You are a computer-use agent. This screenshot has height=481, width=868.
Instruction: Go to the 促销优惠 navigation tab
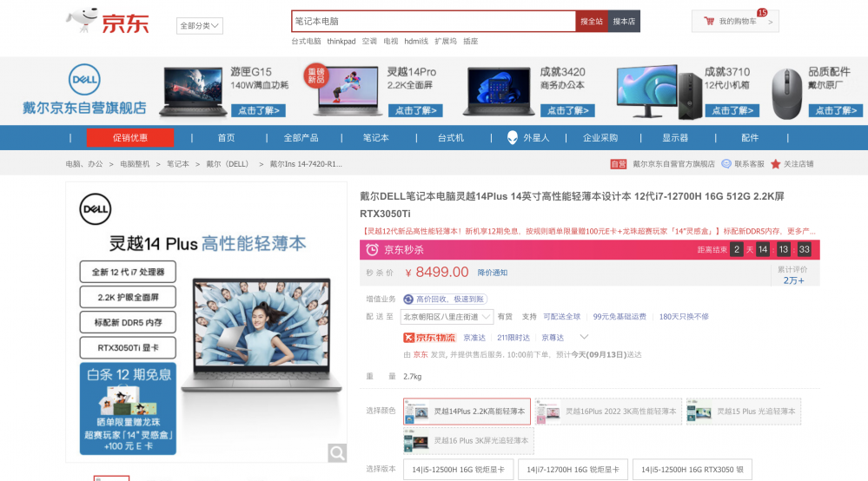click(x=129, y=137)
